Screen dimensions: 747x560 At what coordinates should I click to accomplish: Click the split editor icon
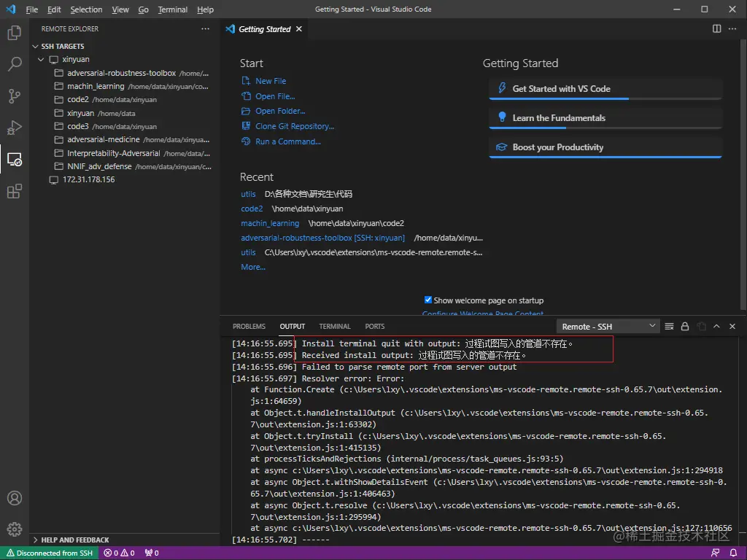(x=716, y=29)
